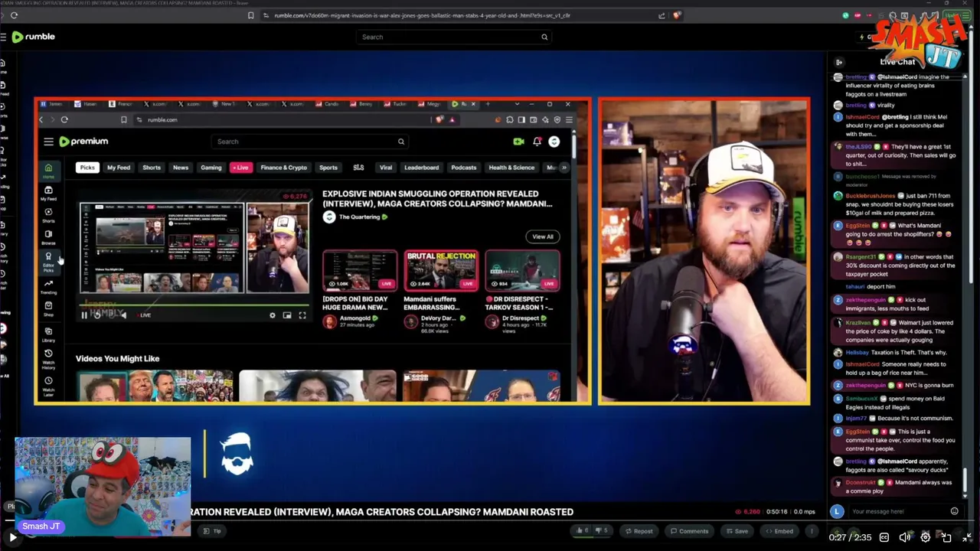The width and height of the screenshot is (980, 551).
Task: Open the hamburger menu beside the premium logo
Action: coord(48,142)
